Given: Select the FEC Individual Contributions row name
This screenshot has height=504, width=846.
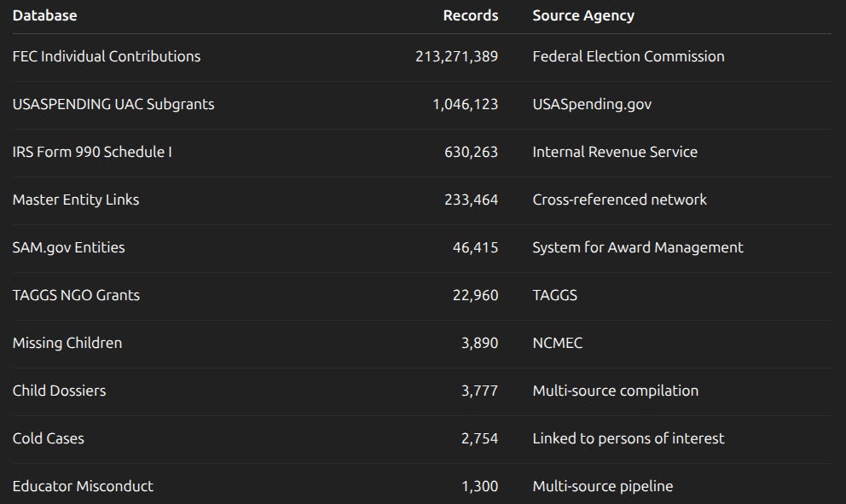Looking at the screenshot, I should [107, 56].
